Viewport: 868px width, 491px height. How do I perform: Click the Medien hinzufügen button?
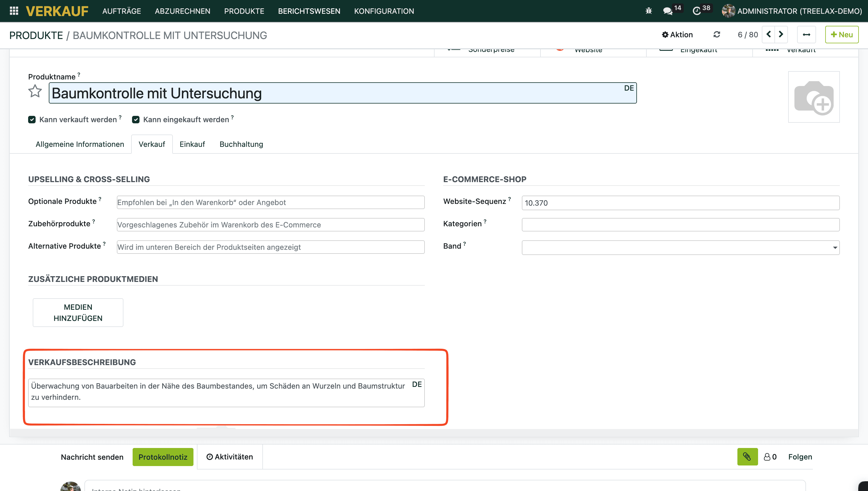[78, 312]
